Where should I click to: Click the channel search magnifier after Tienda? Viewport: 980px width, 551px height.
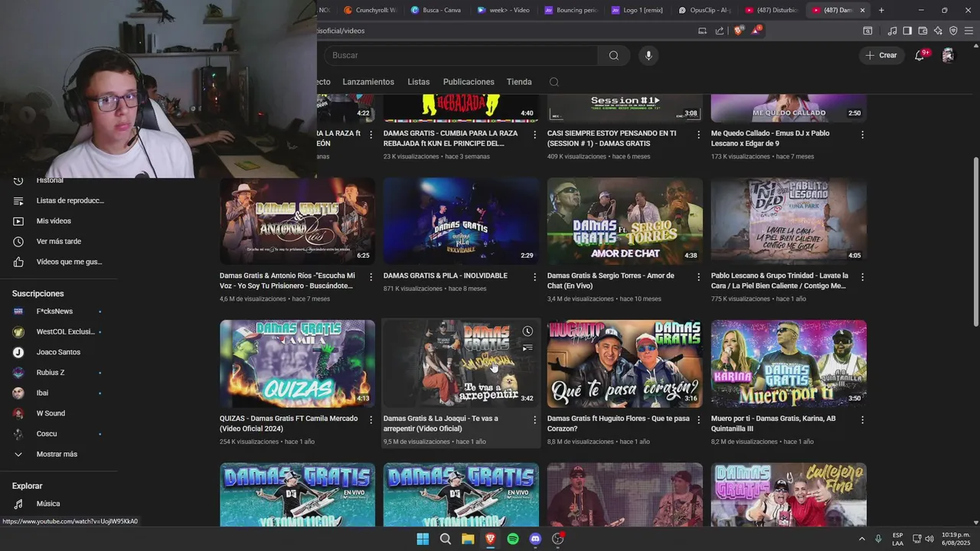click(x=554, y=82)
